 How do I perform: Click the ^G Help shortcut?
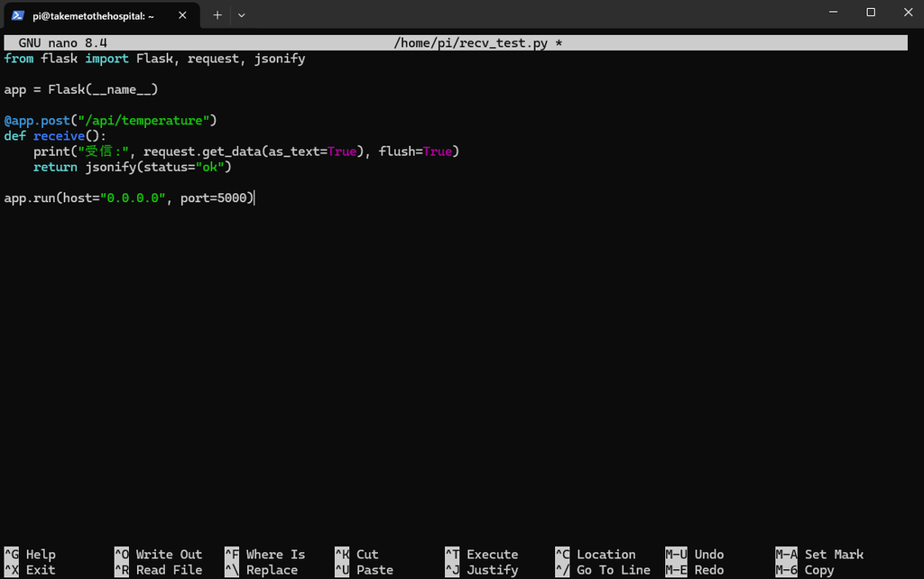[30, 555]
